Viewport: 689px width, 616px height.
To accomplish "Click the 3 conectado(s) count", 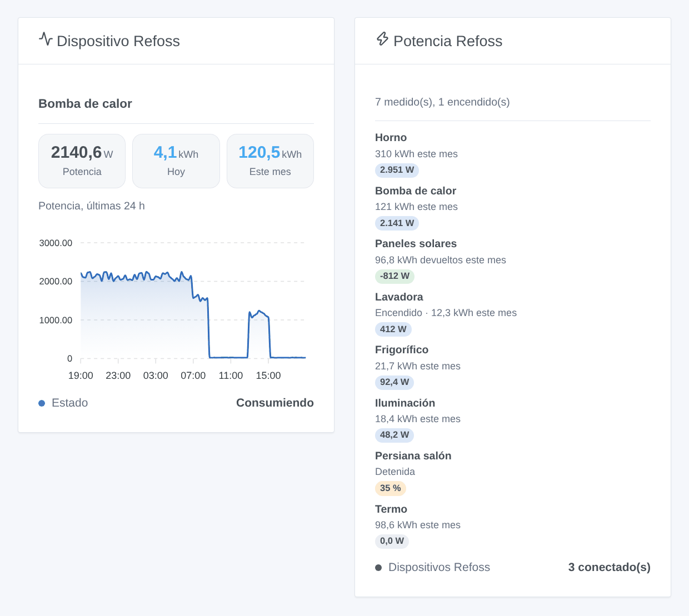I will pyautogui.click(x=610, y=568).
